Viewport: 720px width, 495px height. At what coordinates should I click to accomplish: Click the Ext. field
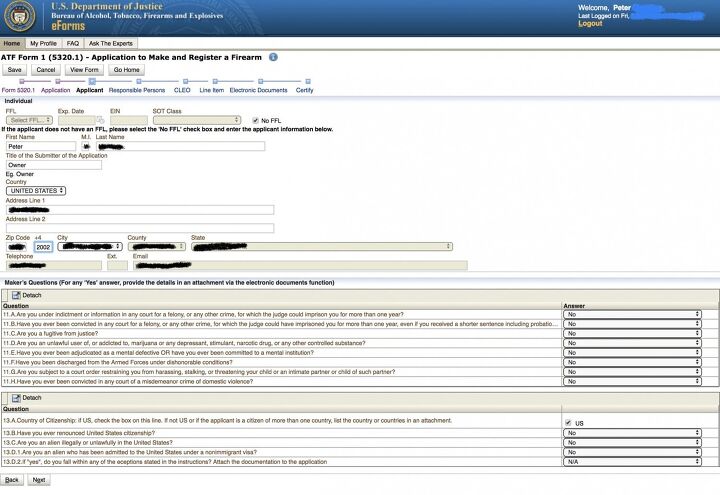pyautogui.click(x=118, y=265)
